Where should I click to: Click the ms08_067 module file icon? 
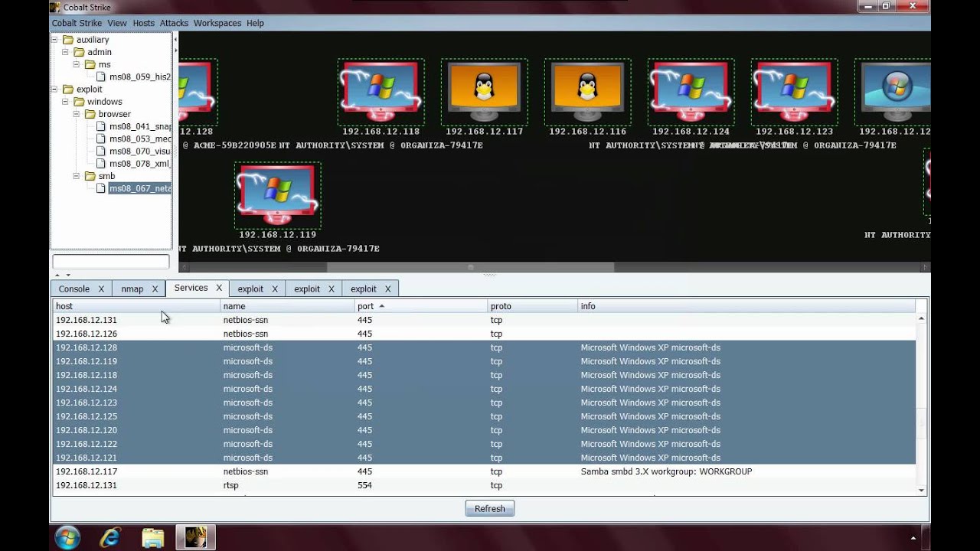pos(102,188)
